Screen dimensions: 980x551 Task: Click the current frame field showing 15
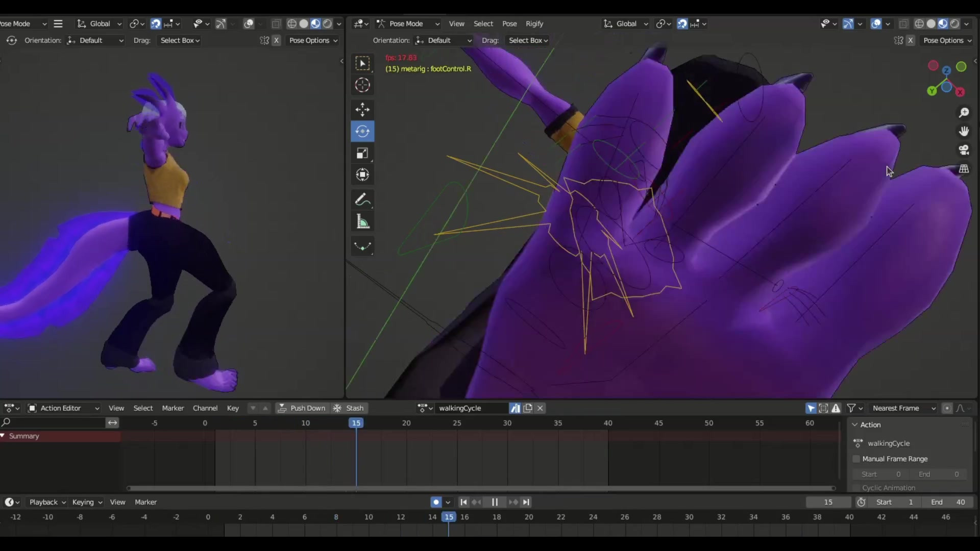[828, 502]
